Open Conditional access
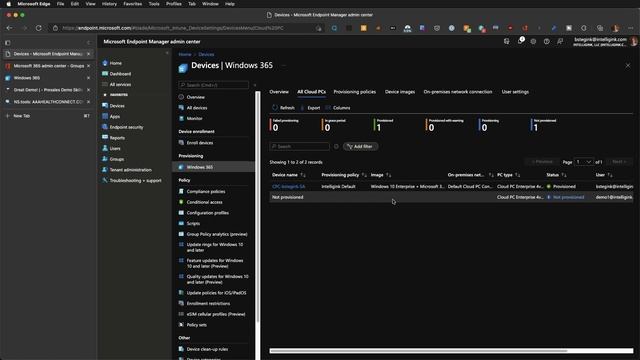This screenshot has height=360, width=640. click(204, 202)
